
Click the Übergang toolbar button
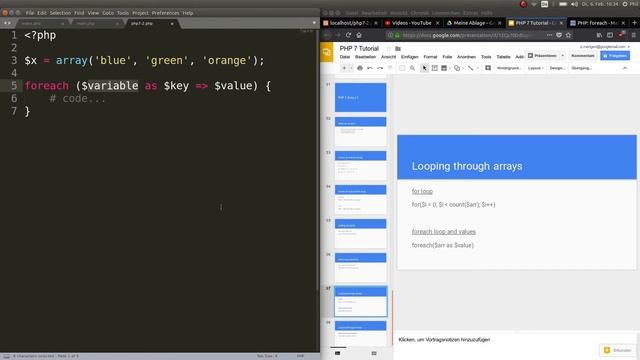click(x=581, y=68)
